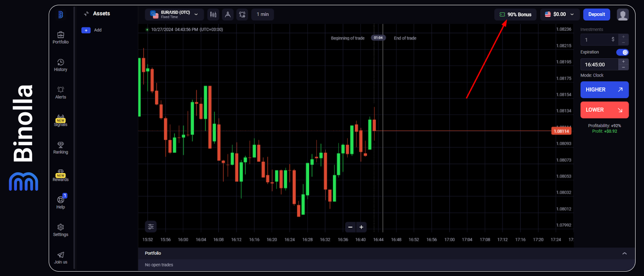Open EUR/USD (OTC) asset dropdown
This screenshot has height=276, width=644.
pos(174,14)
